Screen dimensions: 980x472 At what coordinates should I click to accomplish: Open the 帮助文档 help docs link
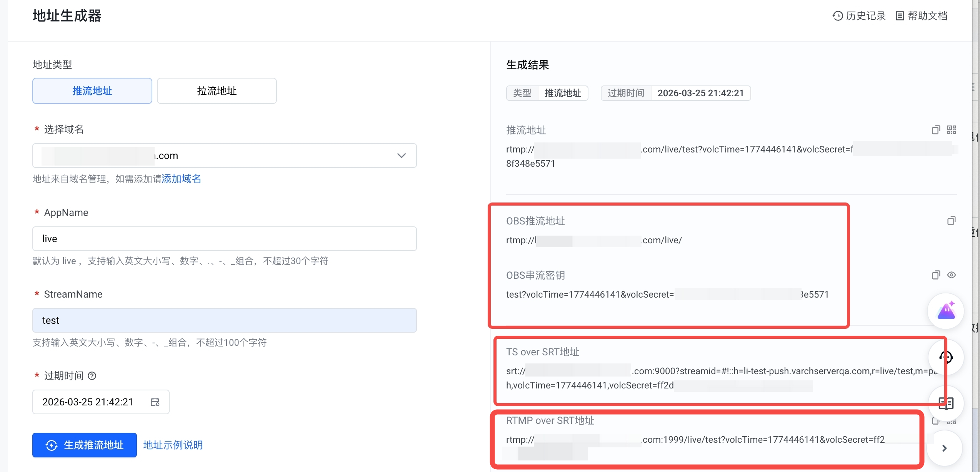pyautogui.click(x=922, y=16)
